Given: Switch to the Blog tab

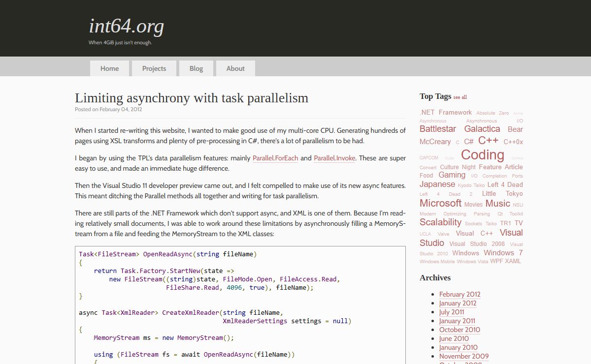Looking at the screenshot, I should click(196, 68).
